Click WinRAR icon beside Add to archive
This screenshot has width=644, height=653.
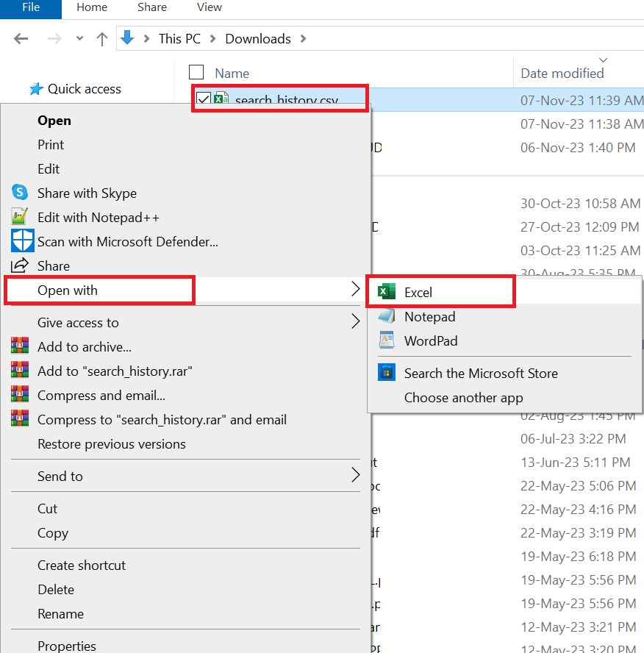pyautogui.click(x=20, y=346)
